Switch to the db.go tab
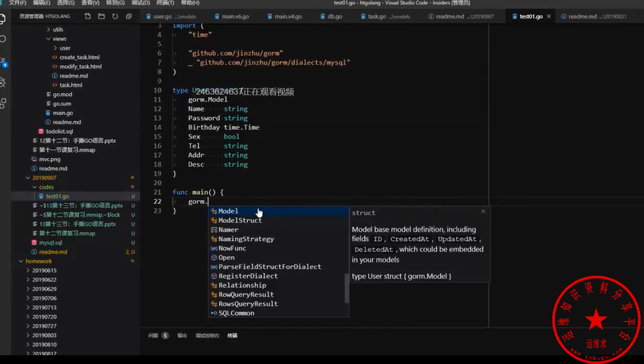 [x=334, y=16]
